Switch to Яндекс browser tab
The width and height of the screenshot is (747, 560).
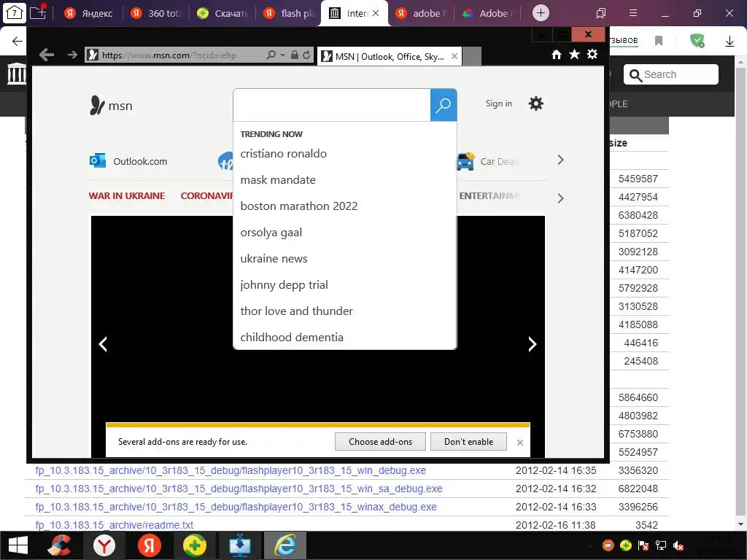click(x=89, y=13)
